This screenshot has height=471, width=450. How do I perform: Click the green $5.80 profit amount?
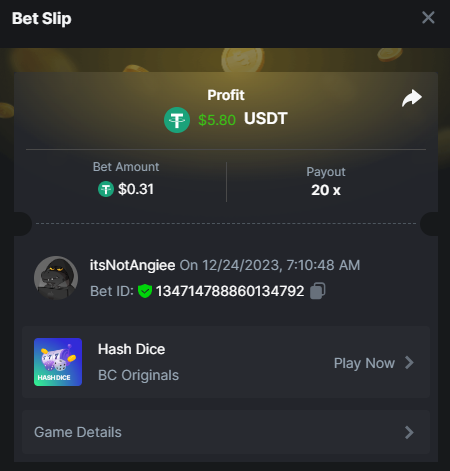click(x=217, y=120)
